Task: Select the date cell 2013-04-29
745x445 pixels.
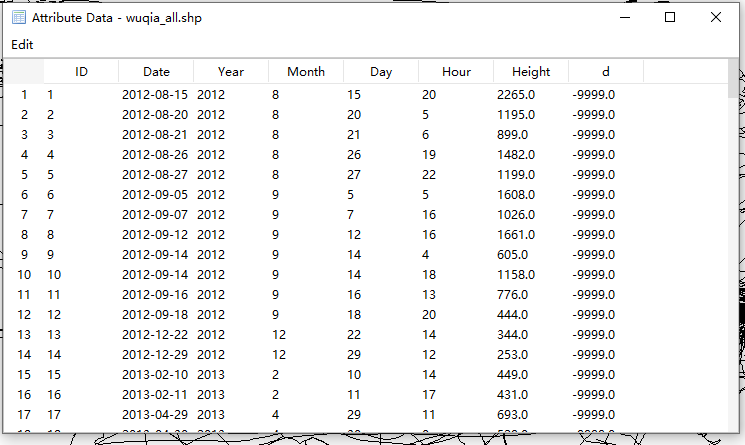Action: 154,414
